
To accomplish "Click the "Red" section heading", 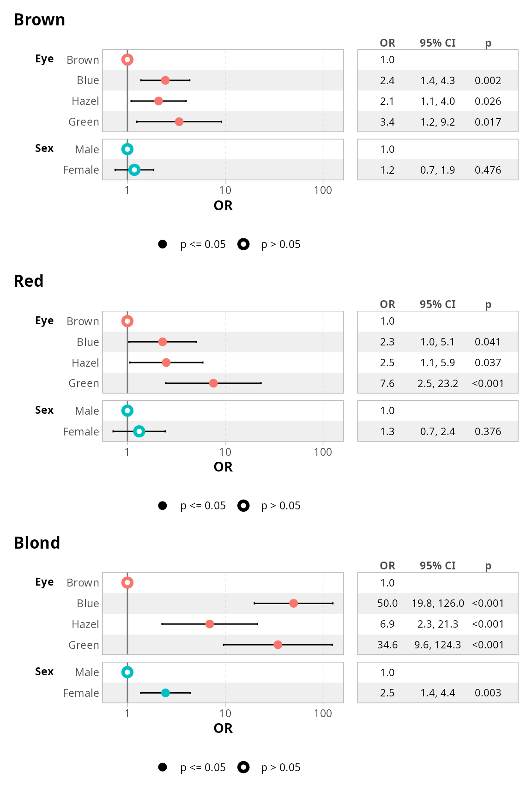I will tap(29, 281).
